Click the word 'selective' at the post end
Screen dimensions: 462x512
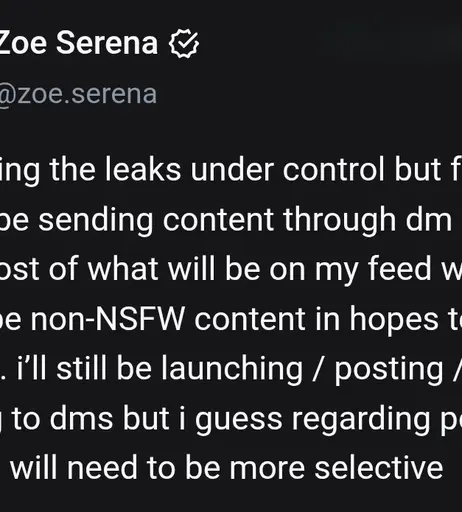(379, 467)
